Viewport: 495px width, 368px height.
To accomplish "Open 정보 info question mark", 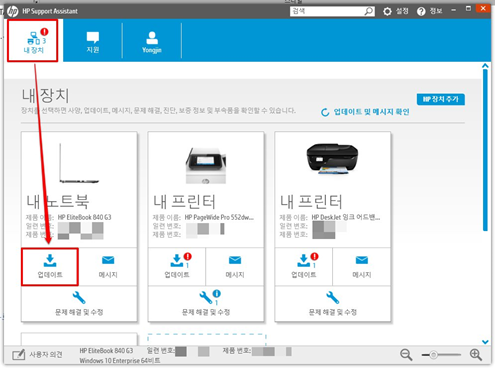I will [429, 11].
